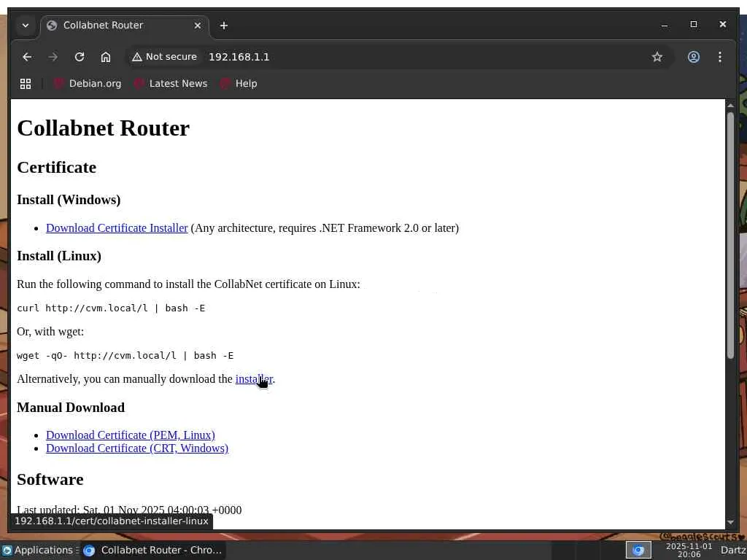Screen dimensions: 747x560
Task: Go back using the browser back arrow
Action: 27,57
